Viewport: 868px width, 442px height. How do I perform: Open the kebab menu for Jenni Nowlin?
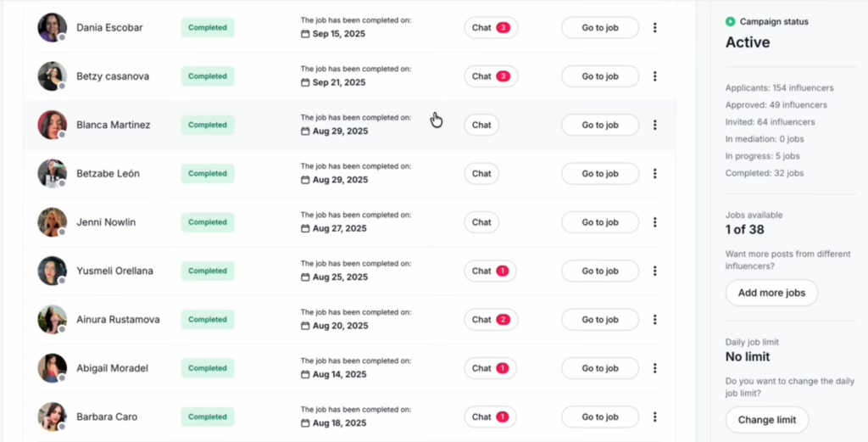[x=655, y=222]
